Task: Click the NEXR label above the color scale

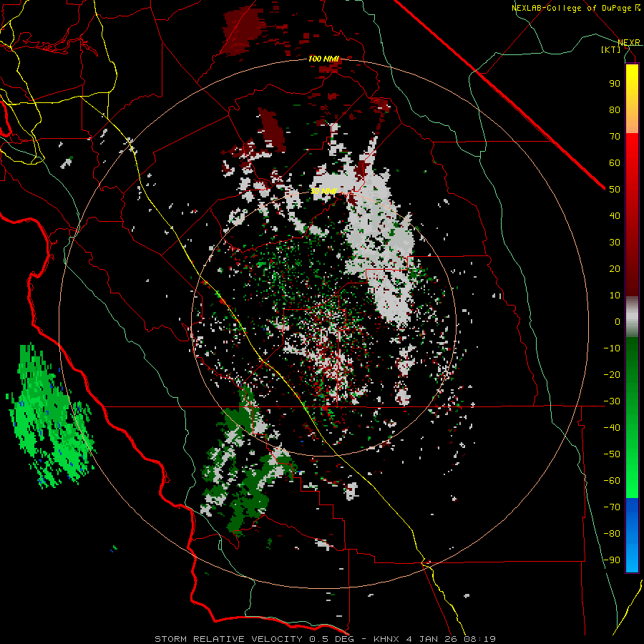Action: [629, 42]
